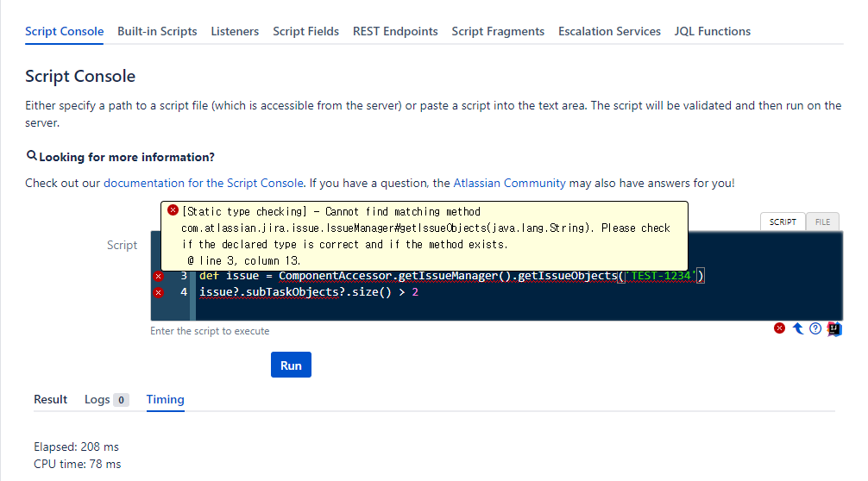
Task: Click the error marker on line 4
Action: (x=158, y=292)
